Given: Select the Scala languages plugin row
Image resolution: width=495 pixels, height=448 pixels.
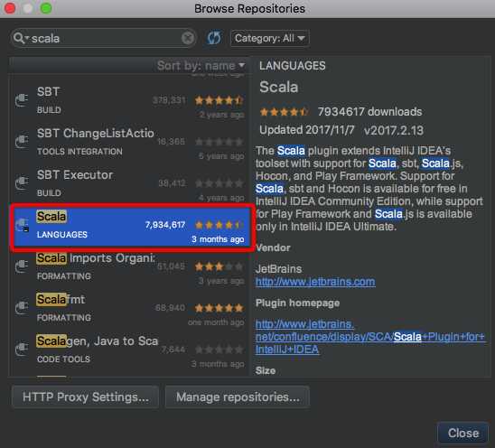Looking at the screenshot, I should coord(132,227).
